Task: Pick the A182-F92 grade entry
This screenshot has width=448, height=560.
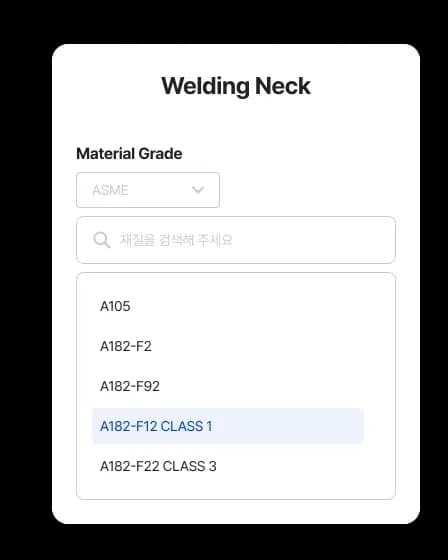Action: 228,386
